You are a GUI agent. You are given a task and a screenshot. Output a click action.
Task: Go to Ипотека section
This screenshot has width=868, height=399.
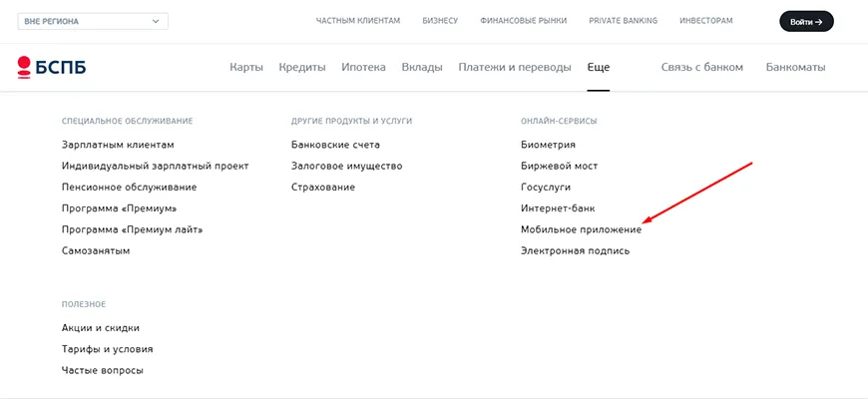[363, 68]
